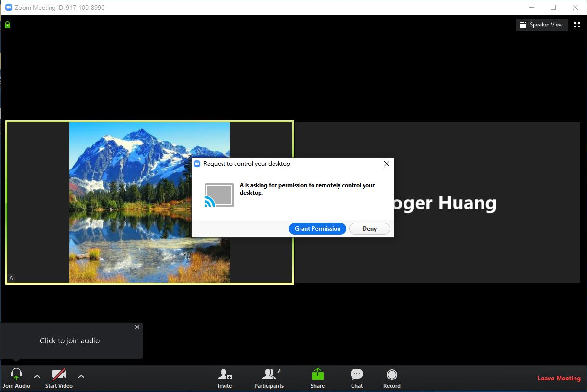Click the Zoom icon in dialog title
This screenshot has width=587, height=392.
(196, 164)
